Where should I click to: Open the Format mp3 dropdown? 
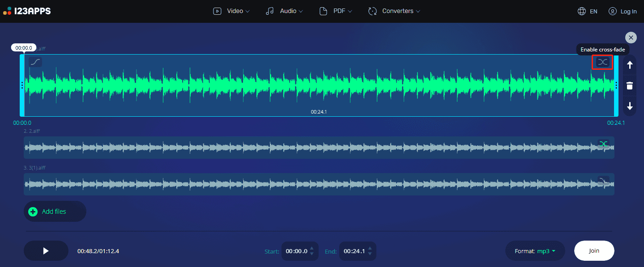(534, 251)
